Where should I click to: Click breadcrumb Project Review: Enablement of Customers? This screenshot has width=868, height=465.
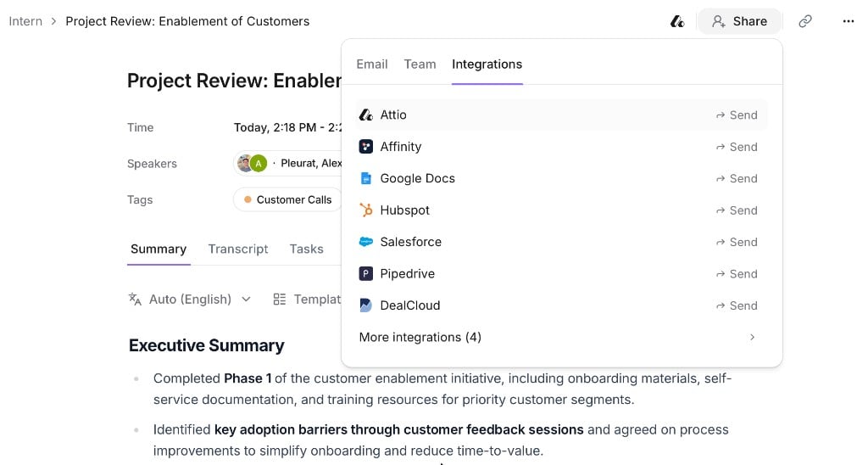[187, 21]
